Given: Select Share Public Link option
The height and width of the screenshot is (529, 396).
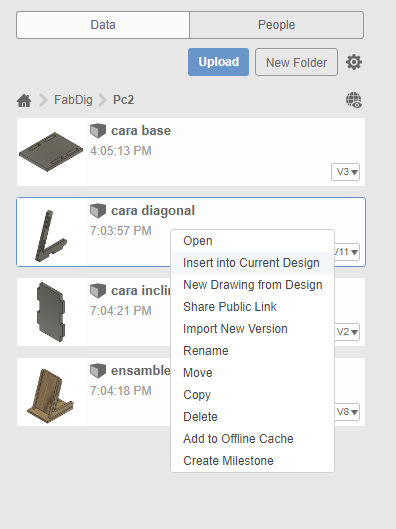Looking at the screenshot, I should (x=252, y=307).
